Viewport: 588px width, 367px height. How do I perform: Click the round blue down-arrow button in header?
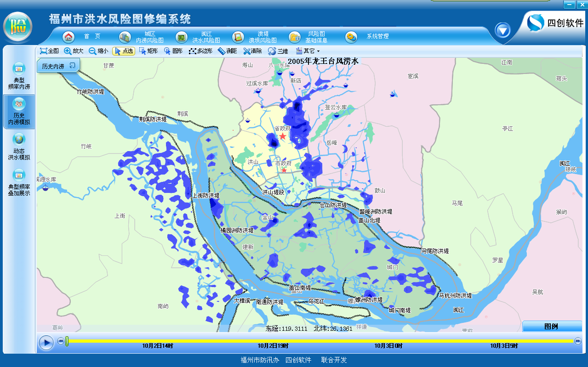(x=502, y=30)
